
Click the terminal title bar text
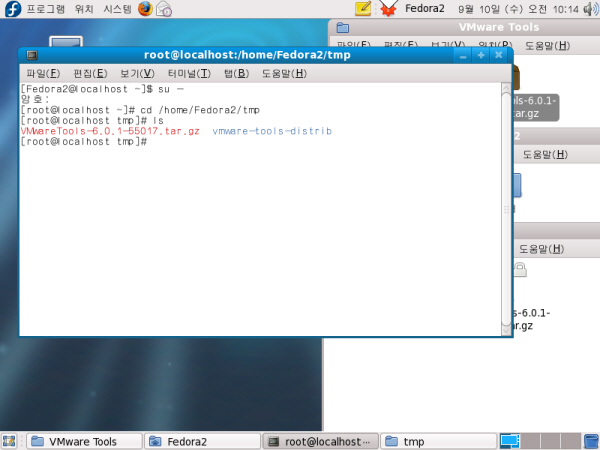click(247, 55)
